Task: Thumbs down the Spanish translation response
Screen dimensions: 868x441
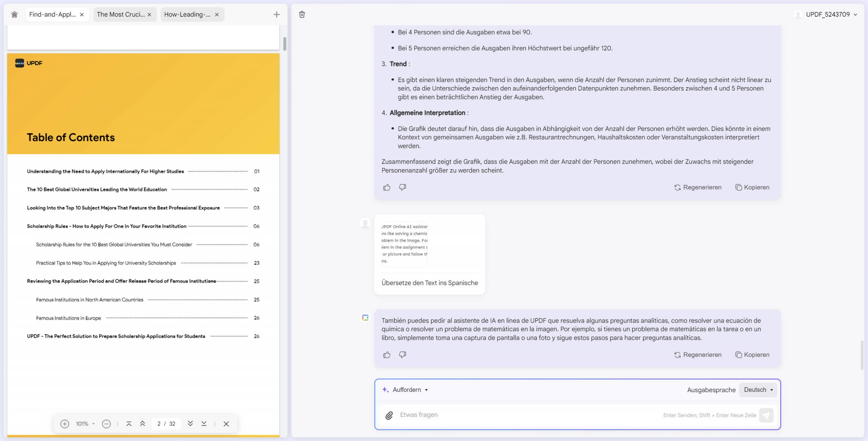Action: pyautogui.click(x=402, y=355)
